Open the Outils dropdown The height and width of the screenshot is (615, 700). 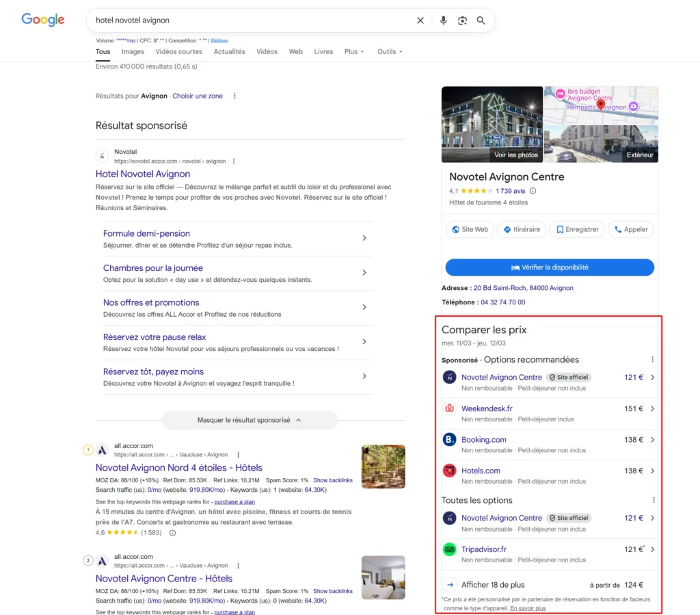tap(390, 52)
